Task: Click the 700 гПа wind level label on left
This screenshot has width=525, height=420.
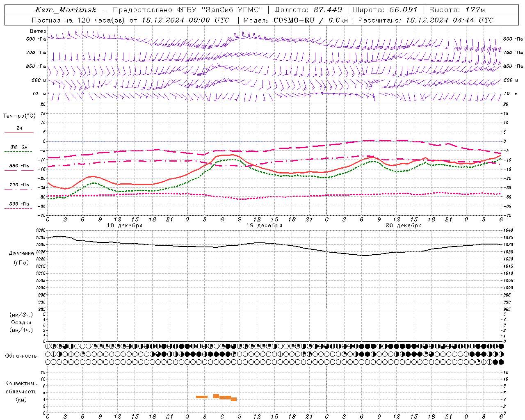Action: tap(36, 52)
